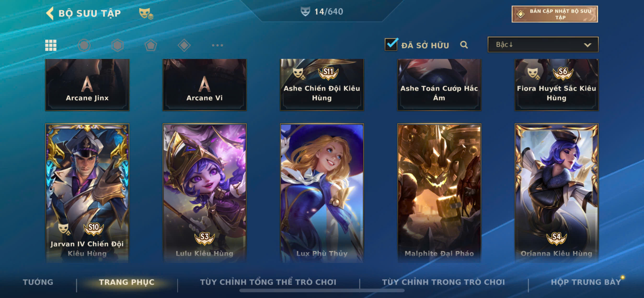Viewport: 644px width, 298px height.
Task: Filter skins by the diamond rarity icon
Action: [x=184, y=45]
